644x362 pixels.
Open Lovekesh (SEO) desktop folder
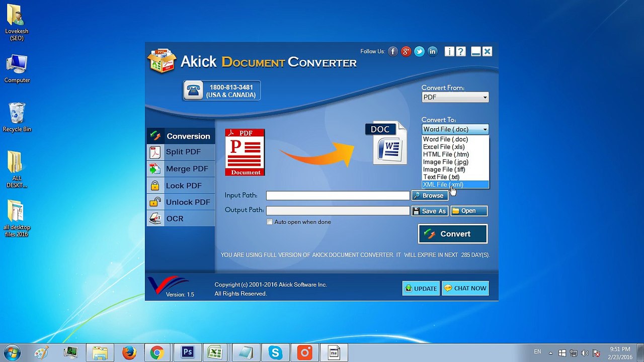coord(17,23)
